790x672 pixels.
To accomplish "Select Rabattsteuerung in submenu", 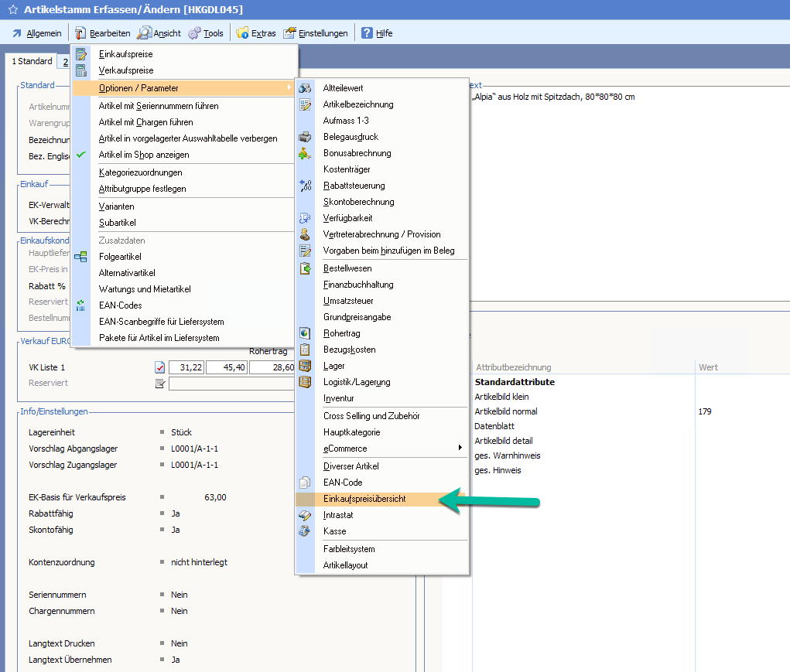I will 354,186.
